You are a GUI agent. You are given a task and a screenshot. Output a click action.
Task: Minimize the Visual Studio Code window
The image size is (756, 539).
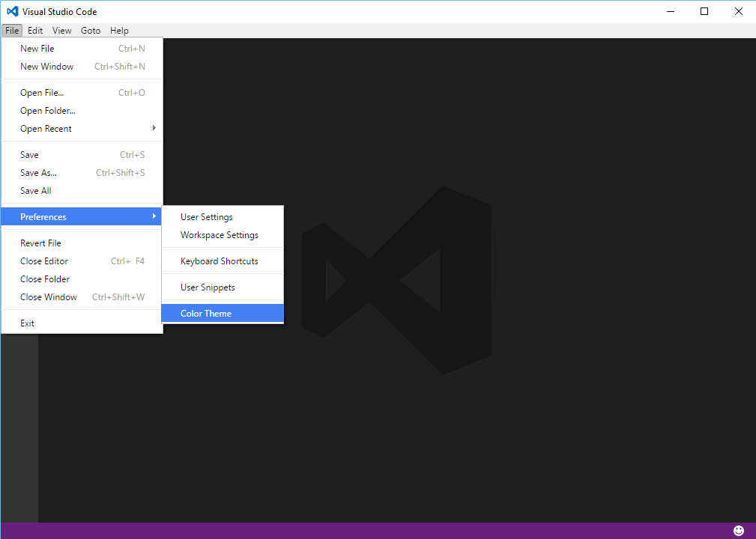tap(670, 11)
